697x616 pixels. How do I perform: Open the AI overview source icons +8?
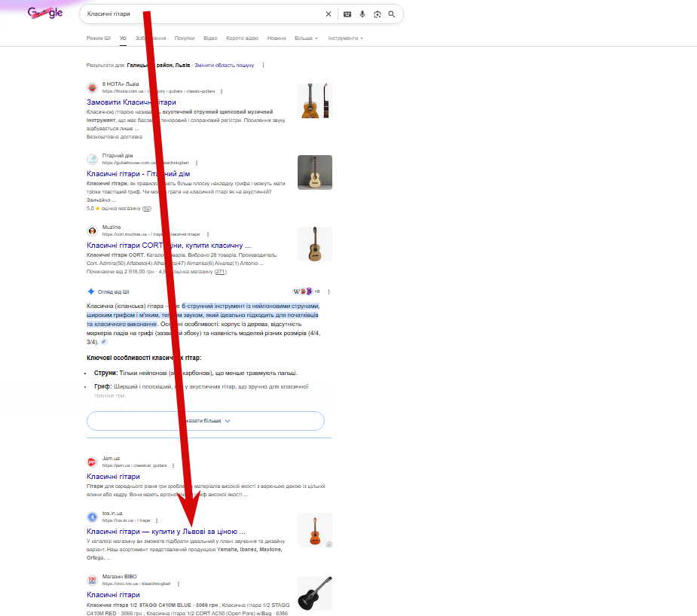306,291
